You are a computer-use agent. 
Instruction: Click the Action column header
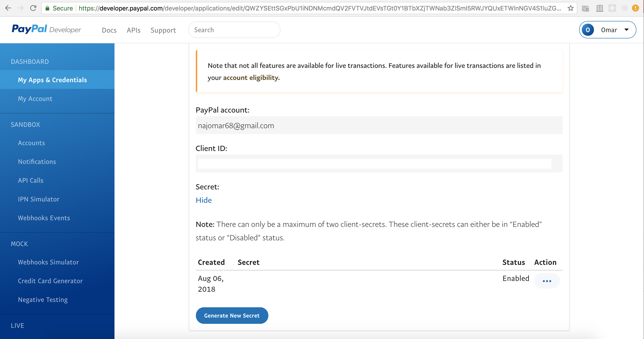click(545, 262)
